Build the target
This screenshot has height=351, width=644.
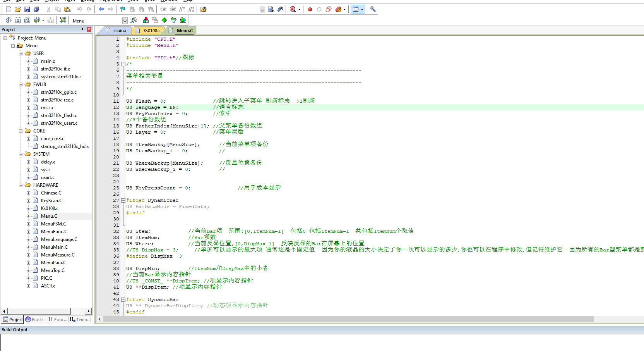pyautogui.click(x=18, y=20)
